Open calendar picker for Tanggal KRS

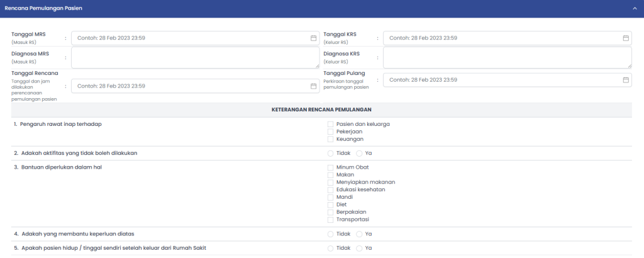626,38
